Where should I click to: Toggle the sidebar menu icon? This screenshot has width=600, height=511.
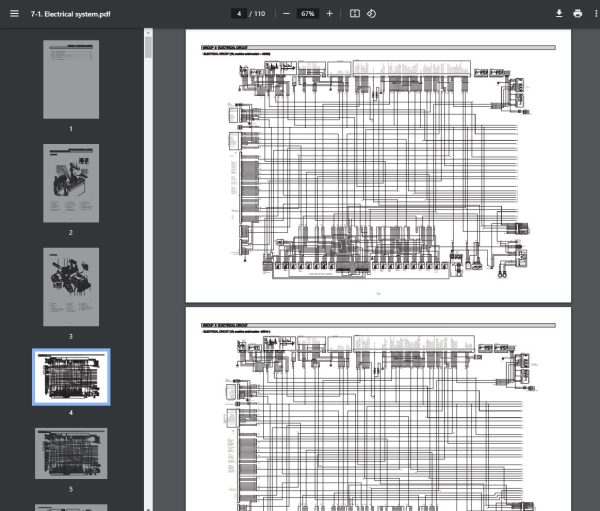pyautogui.click(x=14, y=14)
